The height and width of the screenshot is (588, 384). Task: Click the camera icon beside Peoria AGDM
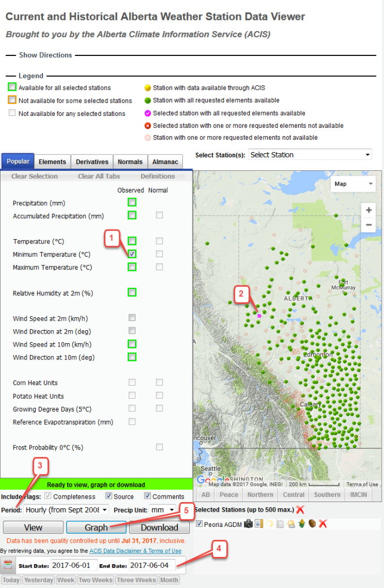pyautogui.click(x=248, y=524)
